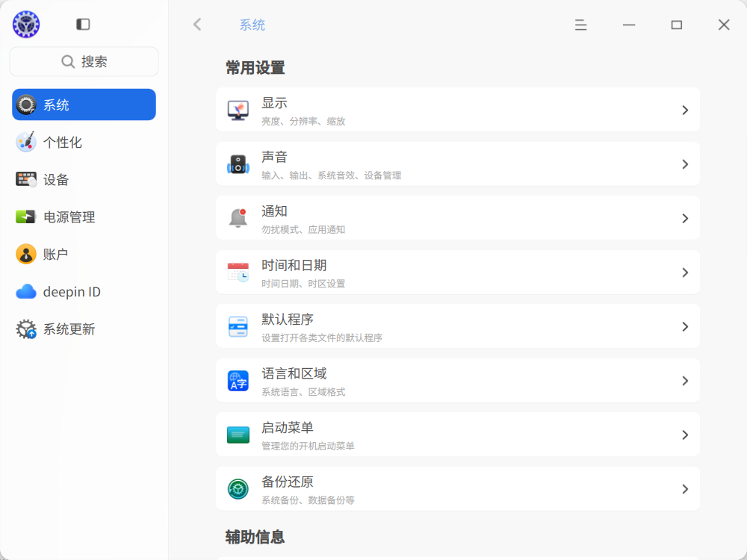
Task: Click the 系统 breadcrumb title
Action: (252, 25)
